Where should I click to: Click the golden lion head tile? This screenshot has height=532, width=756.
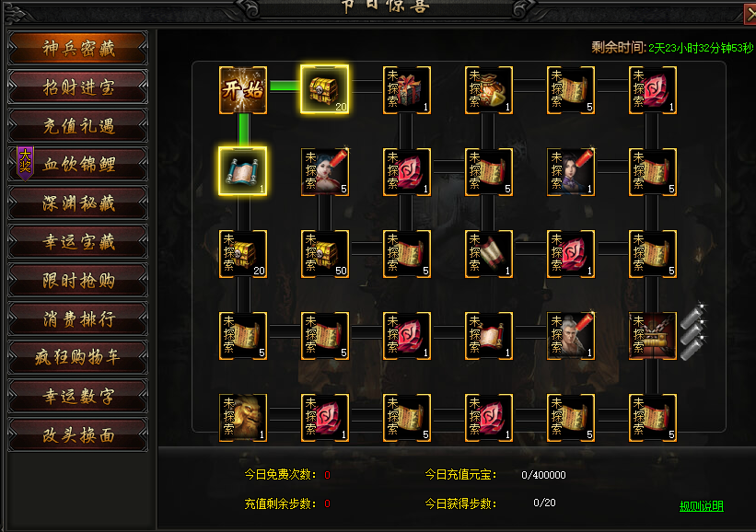pyautogui.click(x=243, y=418)
